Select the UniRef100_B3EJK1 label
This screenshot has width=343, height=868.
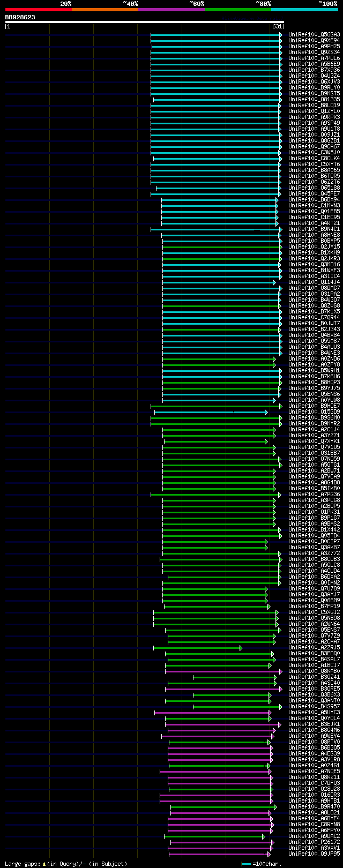pos(314,724)
